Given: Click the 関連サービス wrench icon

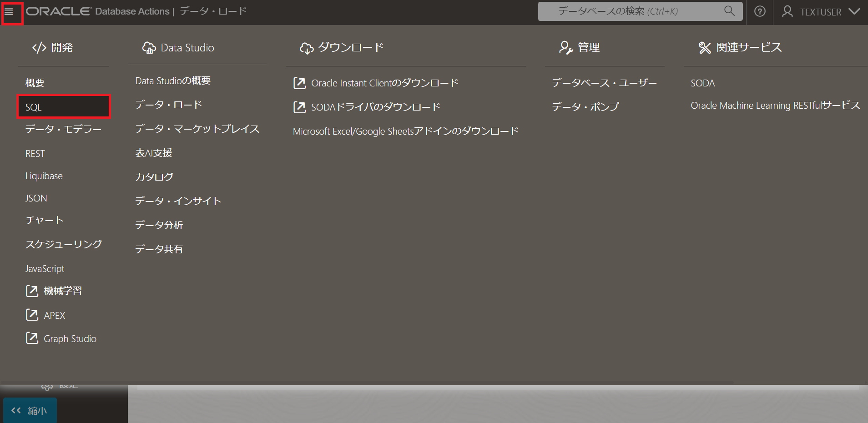Looking at the screenshot, I should [705, 46].
